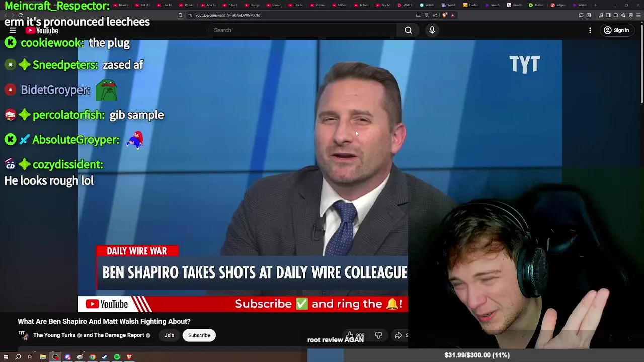644x362 pixels.
Task: Open Brave Shields lion icon
Action: point(444,15)
